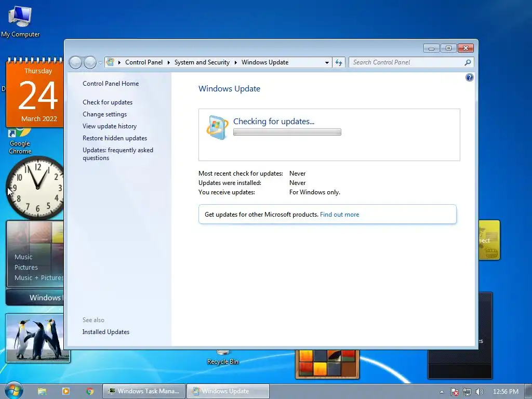532x399 pixels.
Task: Close the Windows Update window
Action: pos(465,48)
